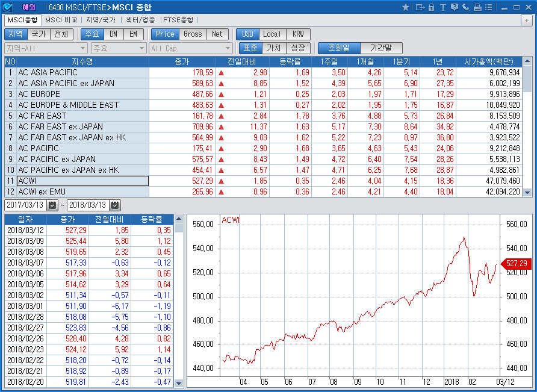Click the lock screen icon
Screen dimensions: 537x392
tap(431, 7)
